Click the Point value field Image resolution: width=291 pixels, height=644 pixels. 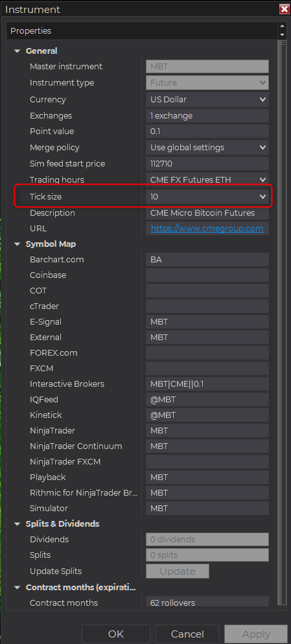pyautogui.click(x=207, y=132)
